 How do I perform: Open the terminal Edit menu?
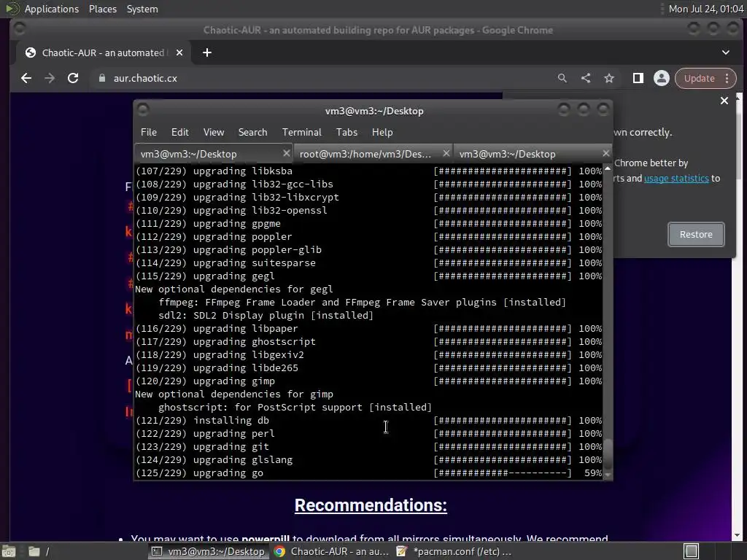tap(179, 132)
